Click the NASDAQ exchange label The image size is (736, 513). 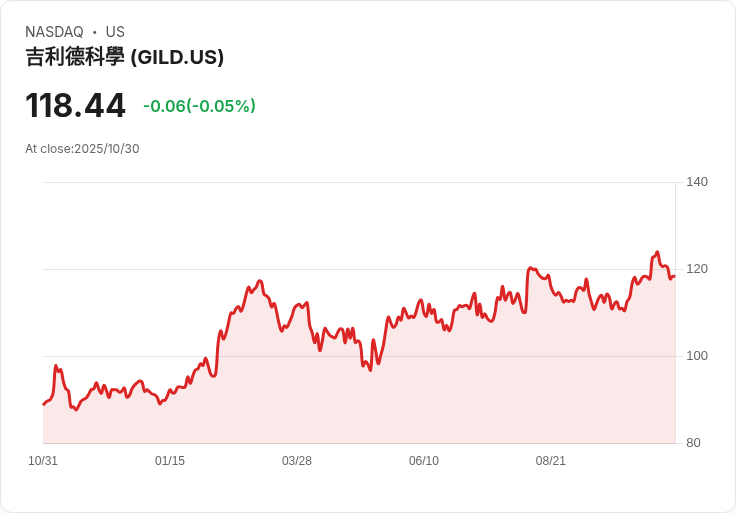(54, 32)
